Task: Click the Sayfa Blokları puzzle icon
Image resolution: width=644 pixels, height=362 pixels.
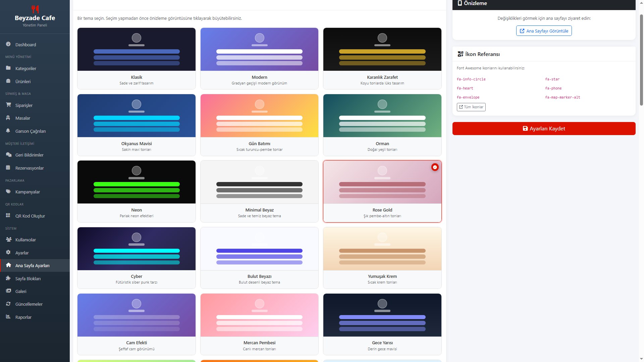Action: click(x=8, y=278)
